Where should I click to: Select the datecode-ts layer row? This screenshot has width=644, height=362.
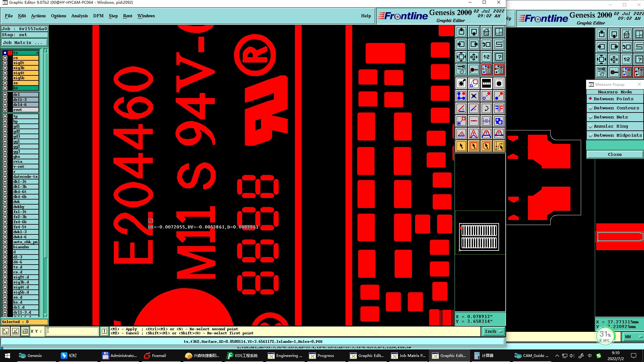click(25, 177)
